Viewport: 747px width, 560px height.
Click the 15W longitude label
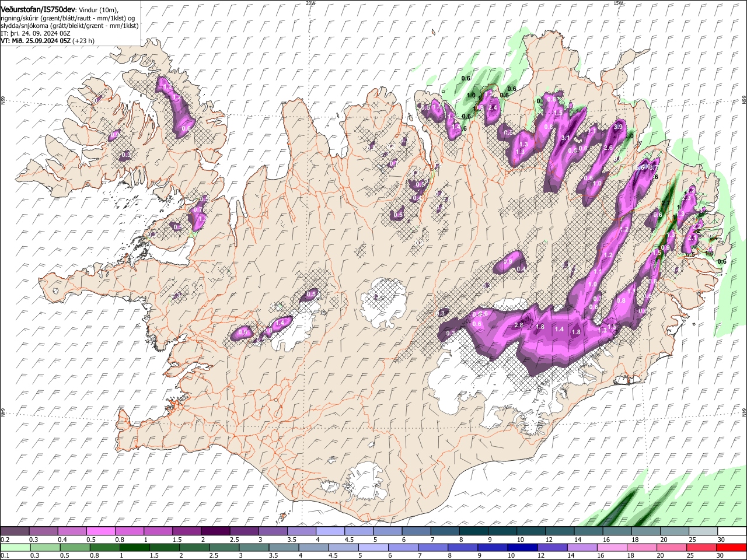618,3
